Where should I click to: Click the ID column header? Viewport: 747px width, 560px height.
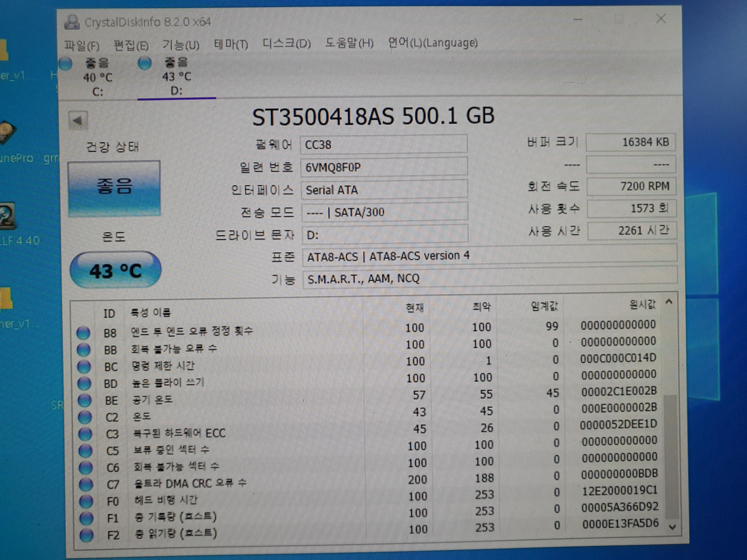[109, 314]
